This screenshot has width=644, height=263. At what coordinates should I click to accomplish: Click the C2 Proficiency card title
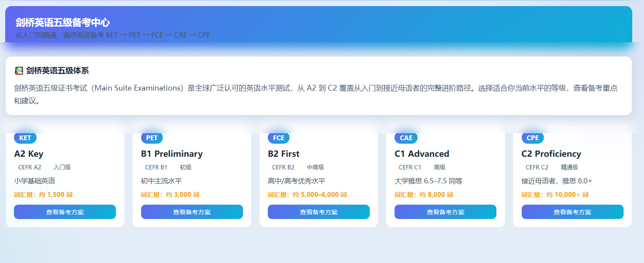(x=551, y=154)
